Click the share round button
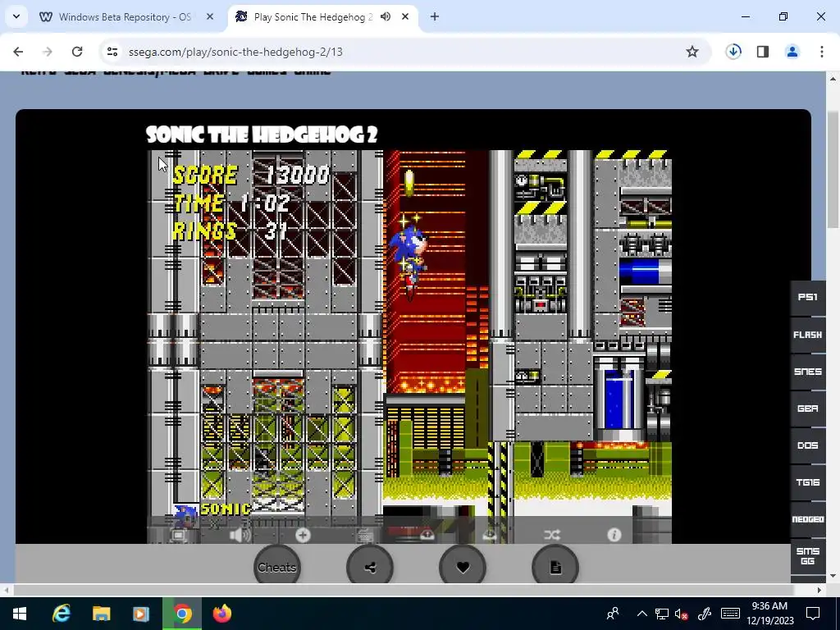The height and width of the screenshot is (630, 840). (370, 568)
